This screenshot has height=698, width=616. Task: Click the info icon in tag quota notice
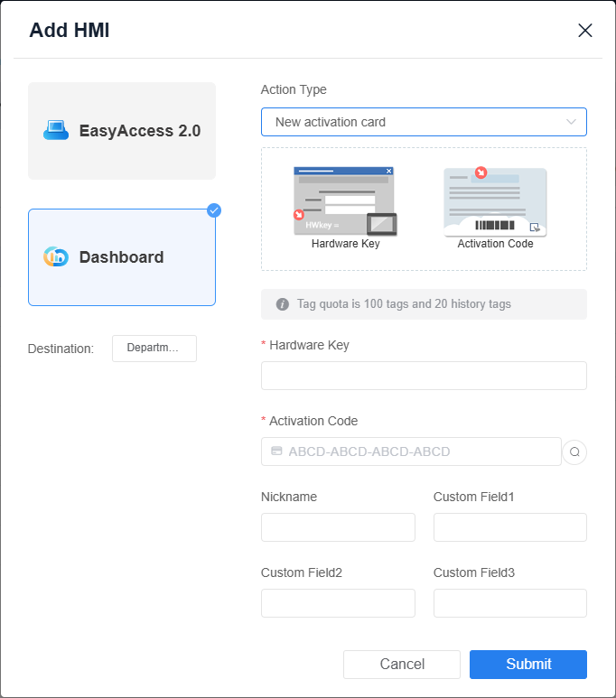click(283, 304)
